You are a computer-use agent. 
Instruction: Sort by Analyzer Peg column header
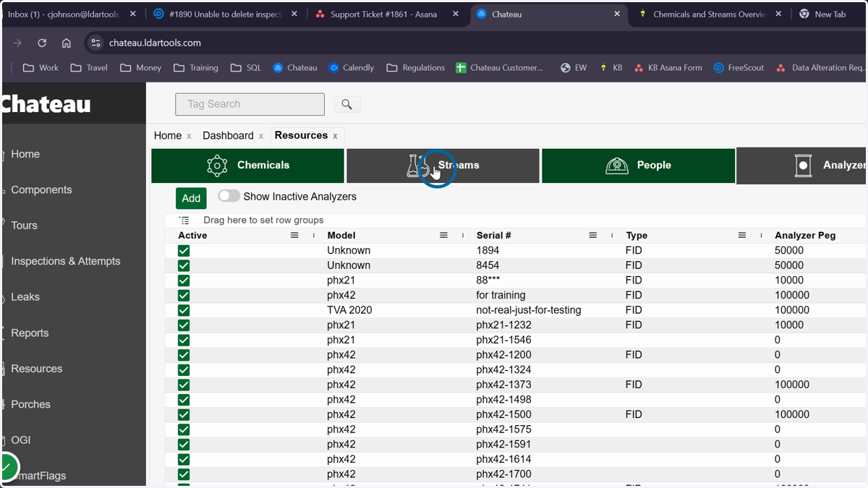click(x=804, y=236)
